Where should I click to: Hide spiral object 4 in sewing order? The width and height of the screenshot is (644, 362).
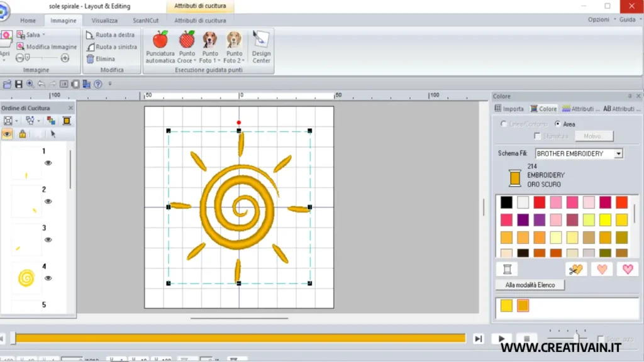[x=48, y=278]
